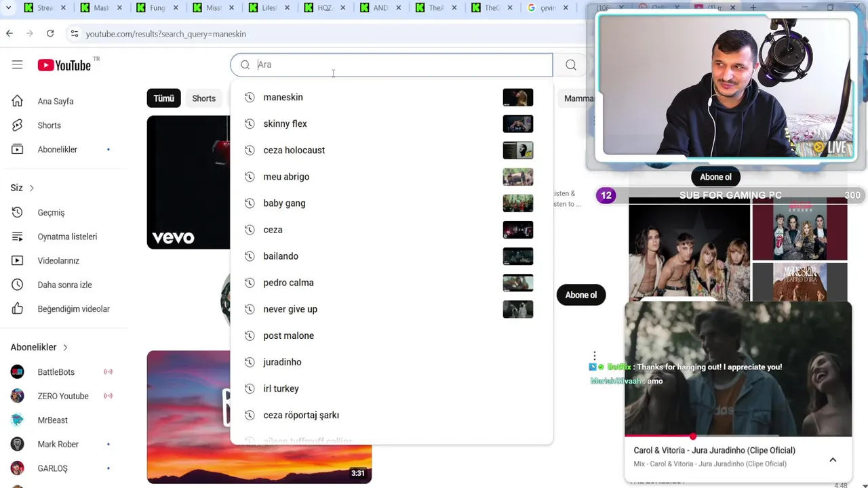Click the Carol & Vitoria mini player video

click(x=738, y=369)
